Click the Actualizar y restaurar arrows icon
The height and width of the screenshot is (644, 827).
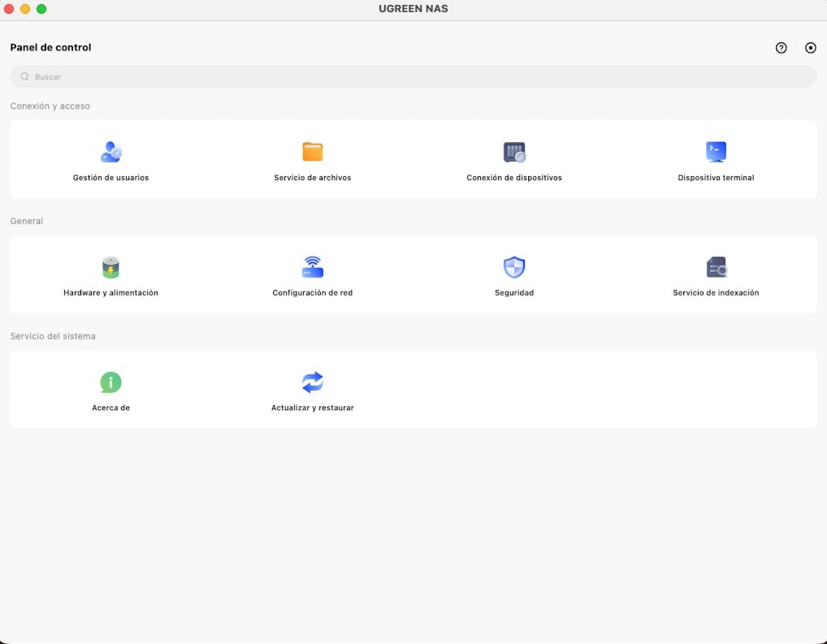[x=312, y=382]
